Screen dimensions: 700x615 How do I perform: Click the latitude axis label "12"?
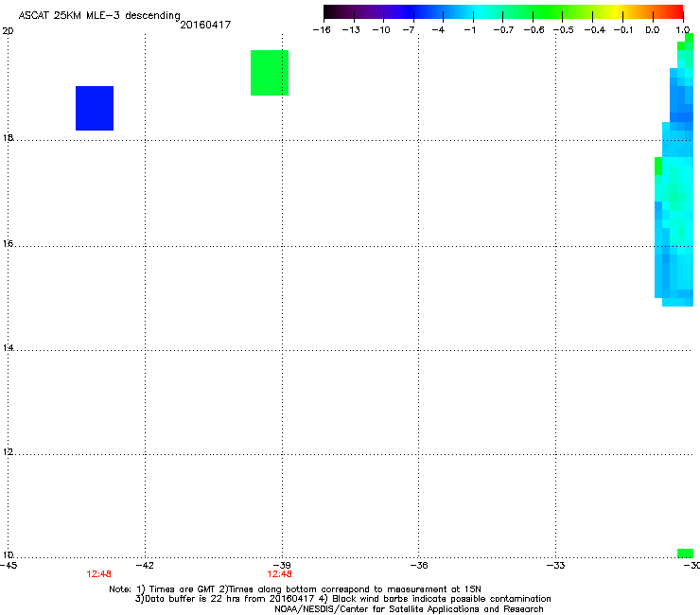click(8, 452)
